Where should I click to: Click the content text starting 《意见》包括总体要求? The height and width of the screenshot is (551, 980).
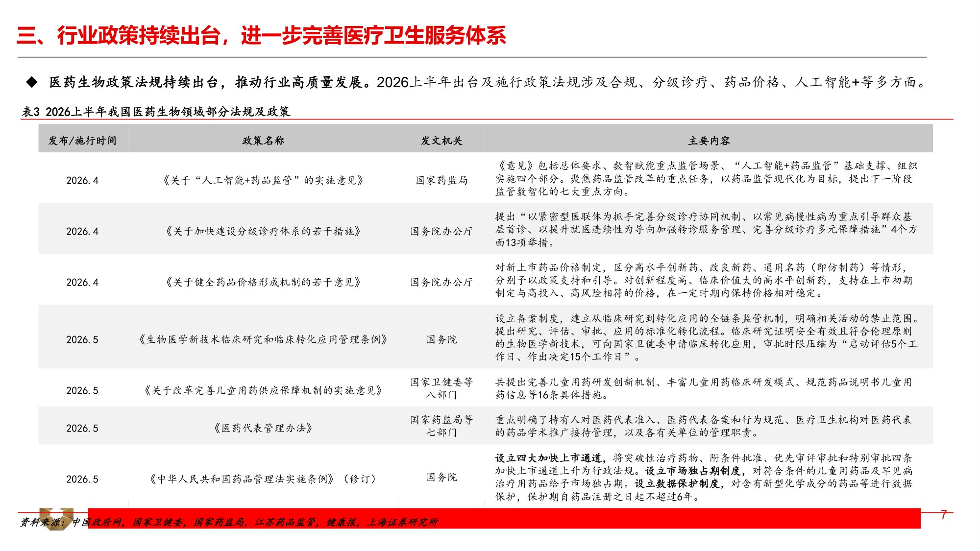tap(706, 178)
